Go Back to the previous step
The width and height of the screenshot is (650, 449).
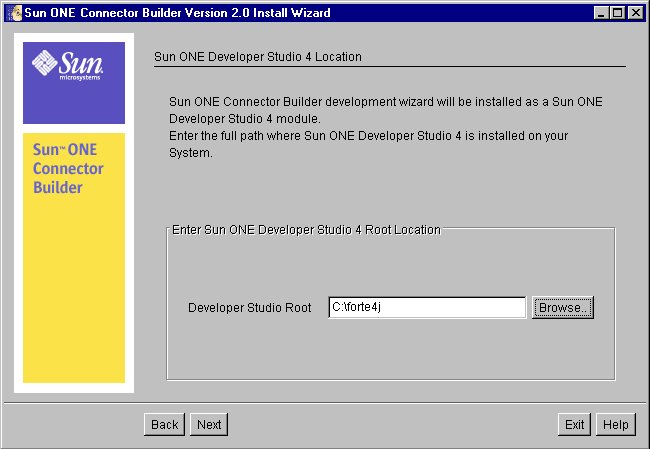coord(165,424)
